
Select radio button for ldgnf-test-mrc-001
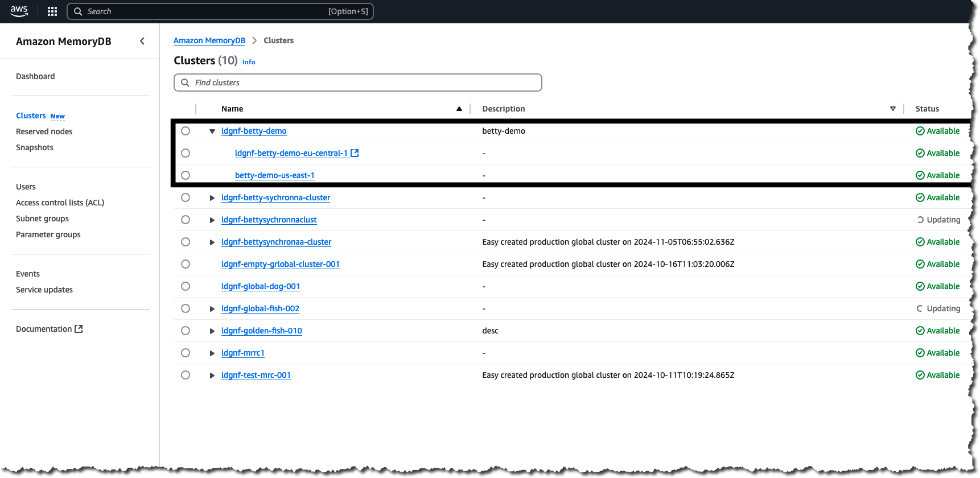(186, 375)
